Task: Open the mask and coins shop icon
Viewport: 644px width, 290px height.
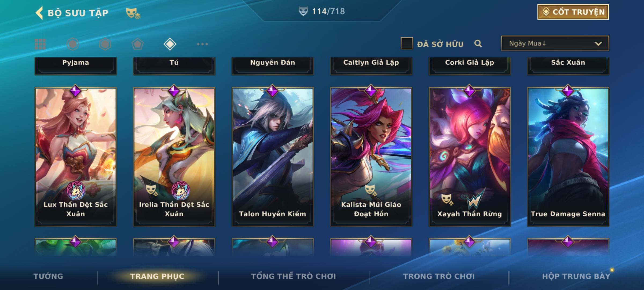Action: [133, 13]
